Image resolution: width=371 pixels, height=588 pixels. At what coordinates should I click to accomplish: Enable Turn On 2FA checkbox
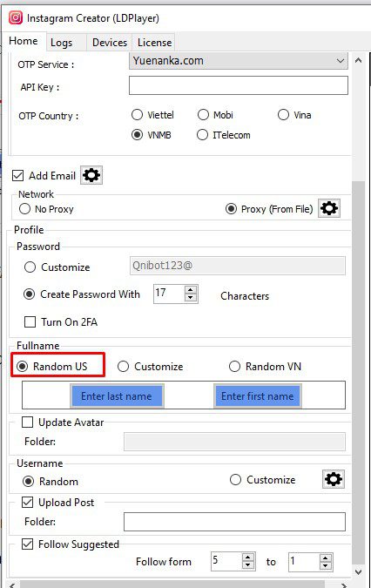click(x=30, y=321)
